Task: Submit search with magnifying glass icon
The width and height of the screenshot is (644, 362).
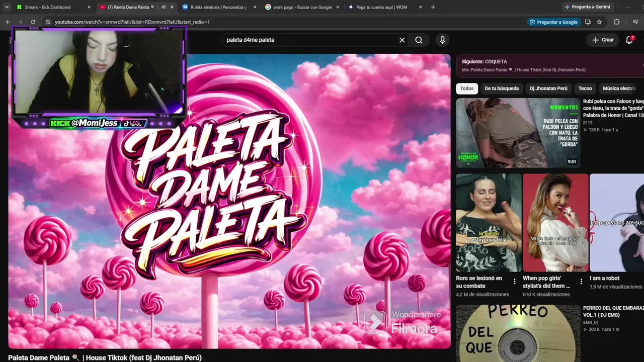Action: coord(419,40)
